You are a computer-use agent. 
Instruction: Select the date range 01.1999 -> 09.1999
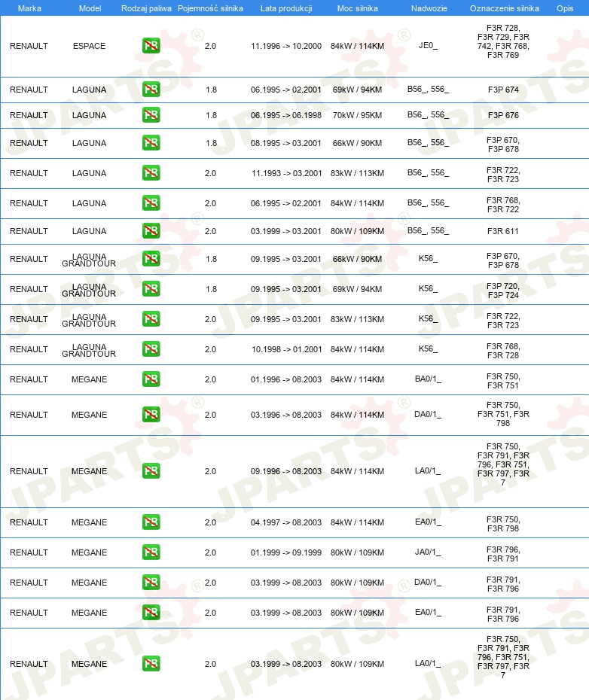tap(286, 552)
